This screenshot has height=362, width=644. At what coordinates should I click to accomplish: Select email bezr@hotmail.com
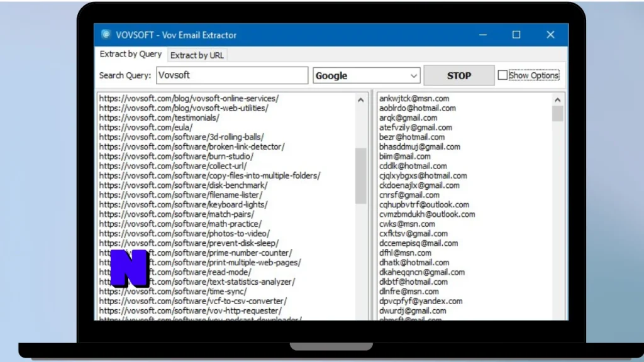click(x=412, y=137)
